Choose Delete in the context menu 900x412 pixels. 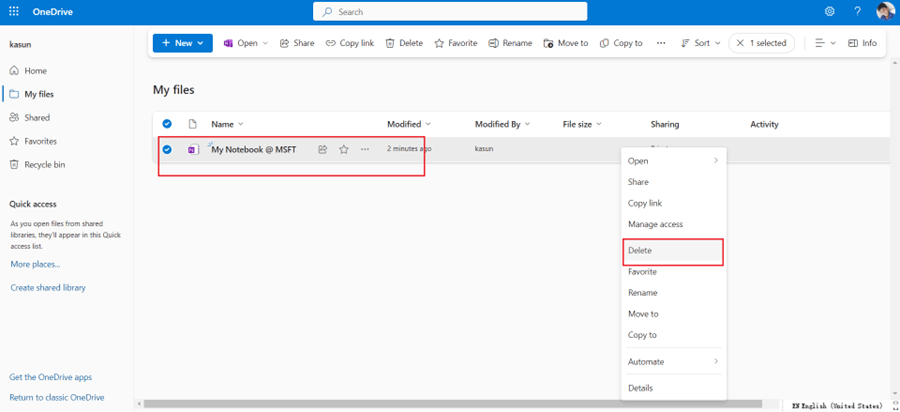674,251
